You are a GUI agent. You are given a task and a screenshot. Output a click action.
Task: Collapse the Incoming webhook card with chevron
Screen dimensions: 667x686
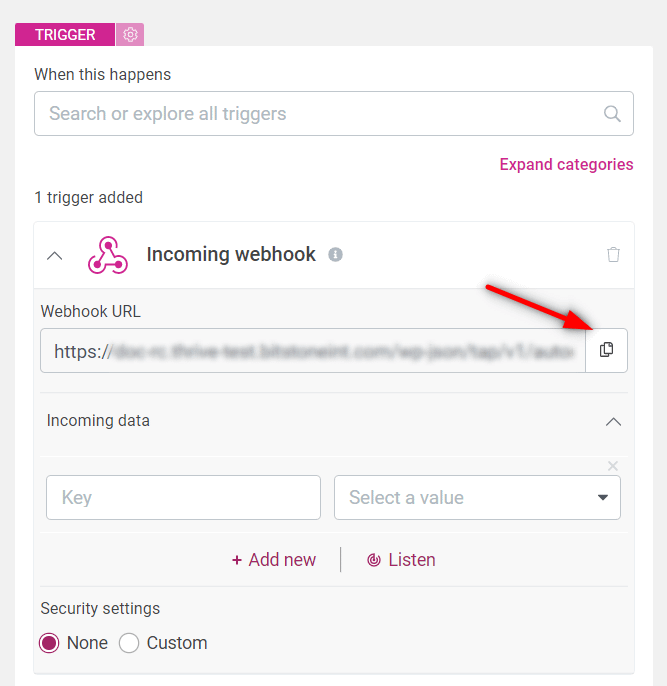pyautogui.click(x=55, y=256)
